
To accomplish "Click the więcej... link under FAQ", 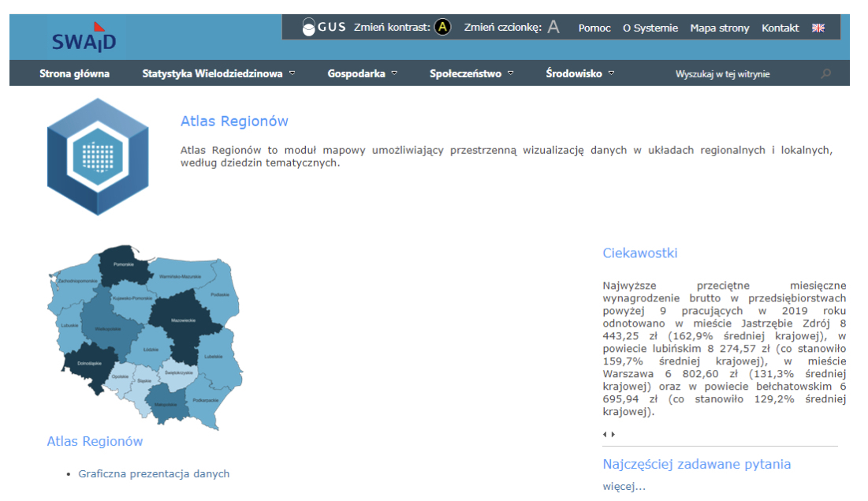I will pyautogui.click(x=624, y=487).
